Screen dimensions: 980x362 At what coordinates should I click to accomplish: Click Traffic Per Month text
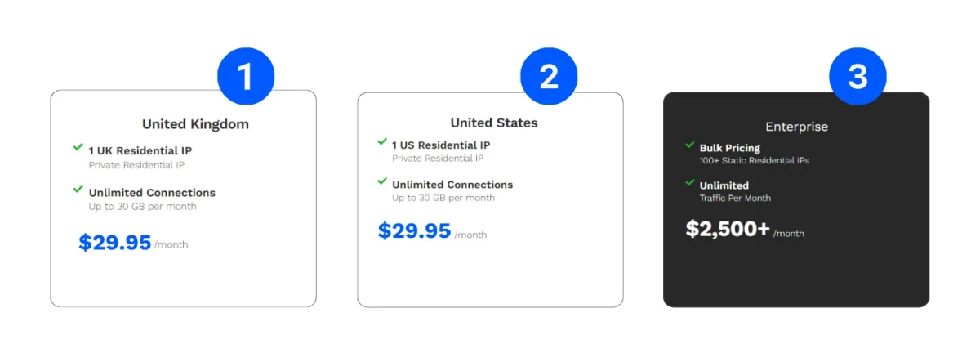click(x=735, y=199)
